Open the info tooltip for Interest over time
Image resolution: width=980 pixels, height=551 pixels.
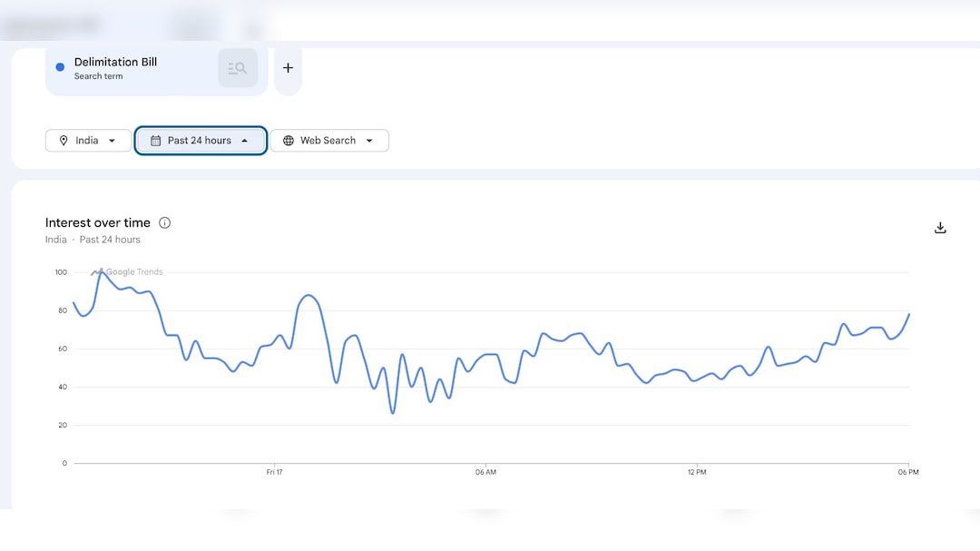click(164, 222)
